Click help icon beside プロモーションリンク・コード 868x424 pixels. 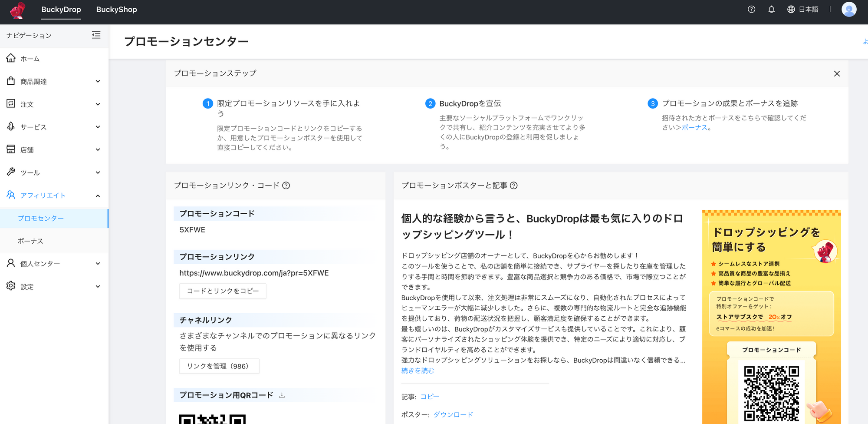286,185
